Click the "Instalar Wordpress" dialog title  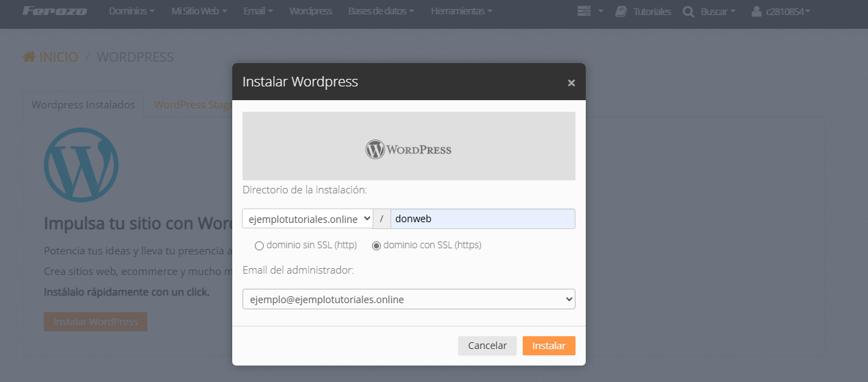[300, 82]
